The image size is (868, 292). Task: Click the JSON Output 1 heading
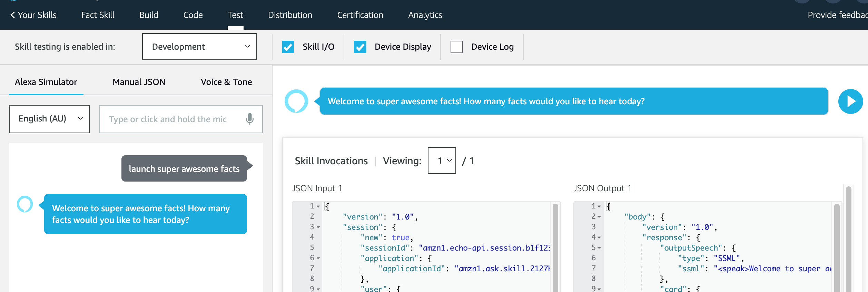pos(602,188)
